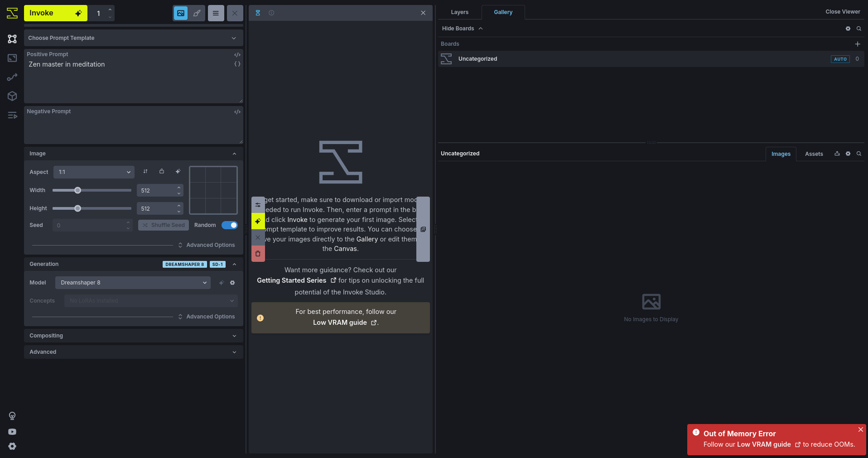Toggle send to gallery image icon
The image size is (868, 458).
coord(181,13)
